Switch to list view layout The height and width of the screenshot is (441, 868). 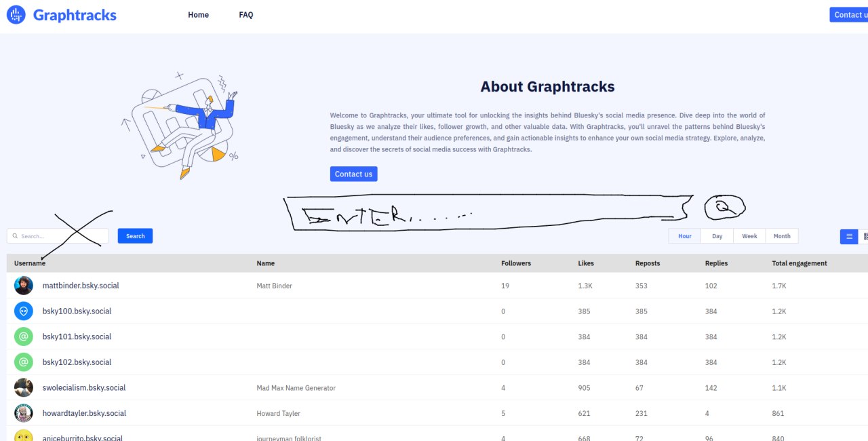coord(848,236)
